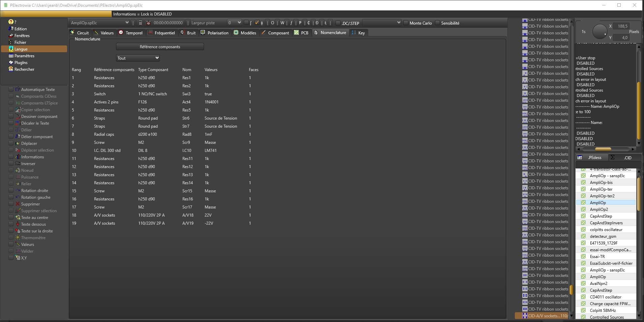Open the Fréquentiel tab

coord(162,33)
